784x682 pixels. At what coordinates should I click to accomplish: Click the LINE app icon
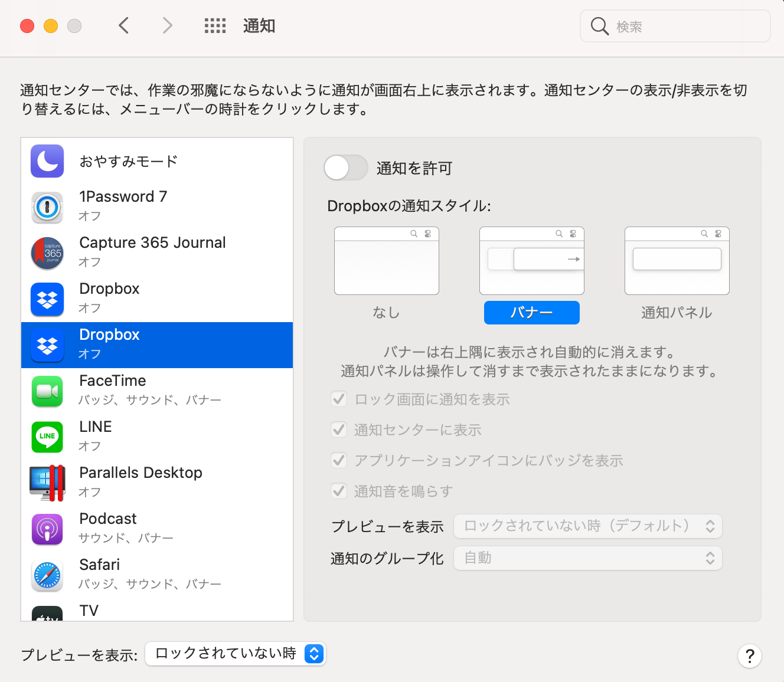[x=47, y=437]
